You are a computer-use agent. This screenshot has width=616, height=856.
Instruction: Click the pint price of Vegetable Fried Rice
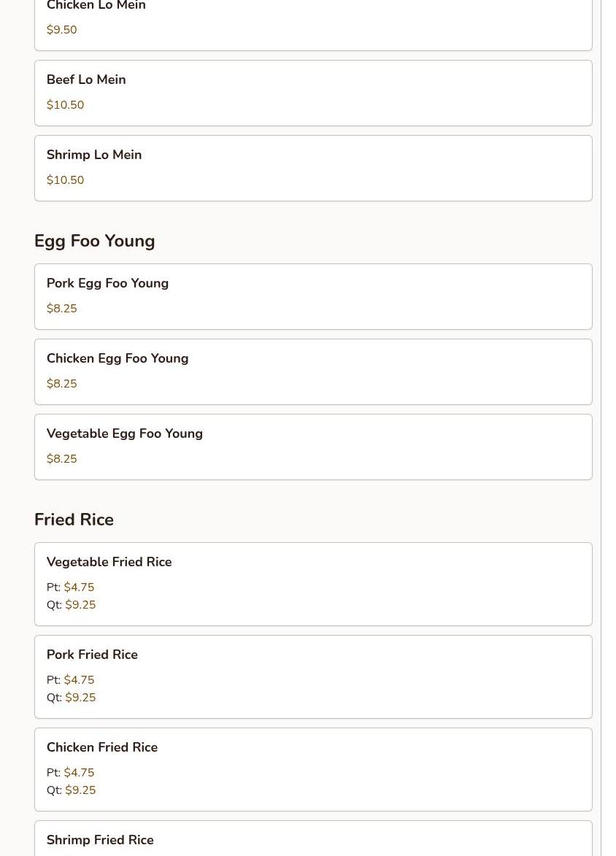coord(79,587)
